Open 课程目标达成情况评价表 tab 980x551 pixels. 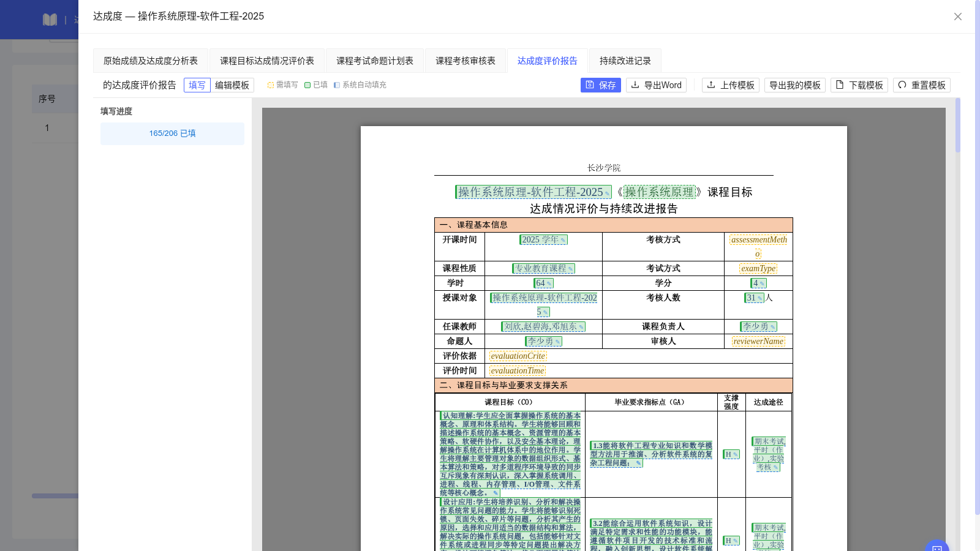267,61
